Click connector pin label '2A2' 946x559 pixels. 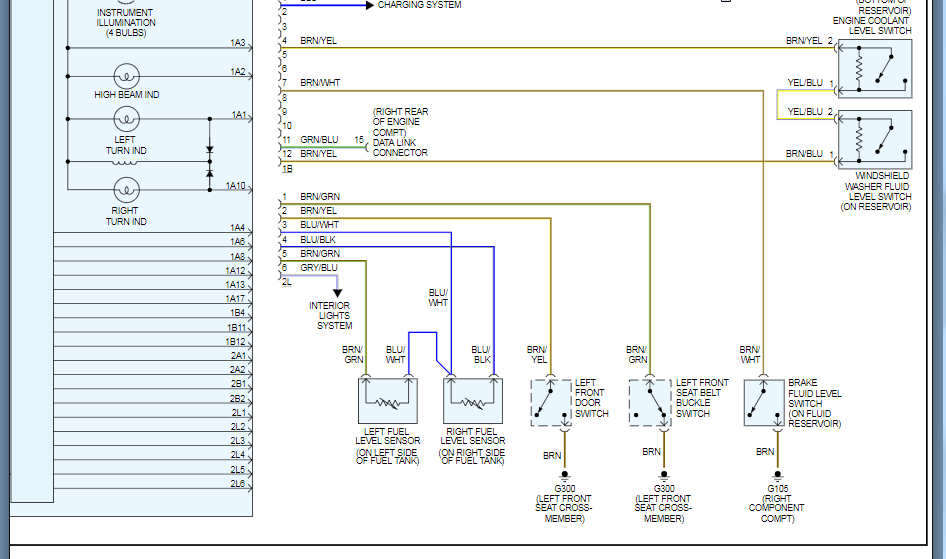tap(238, 370)
